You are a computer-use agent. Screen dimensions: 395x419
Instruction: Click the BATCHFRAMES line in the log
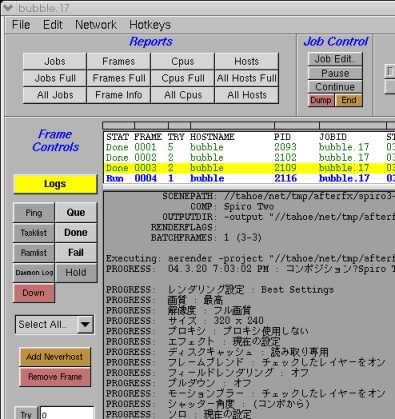tap(206, 238)
